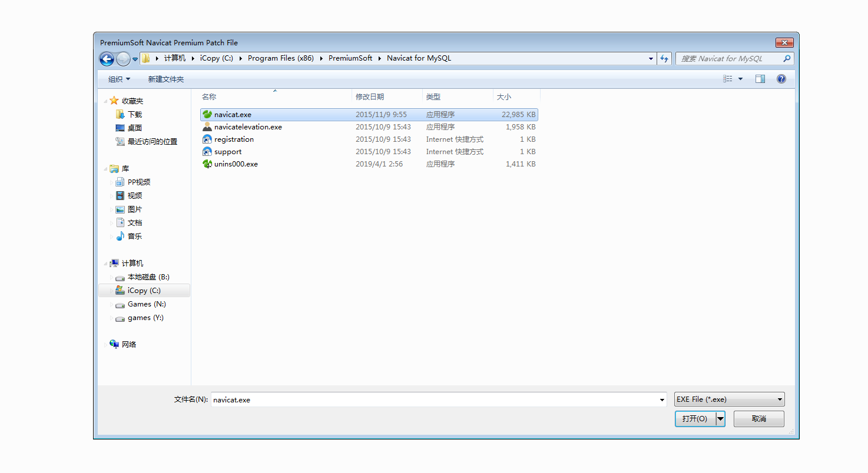Navigate to Program Files (x86) in breadcrumb

point(281,58)
